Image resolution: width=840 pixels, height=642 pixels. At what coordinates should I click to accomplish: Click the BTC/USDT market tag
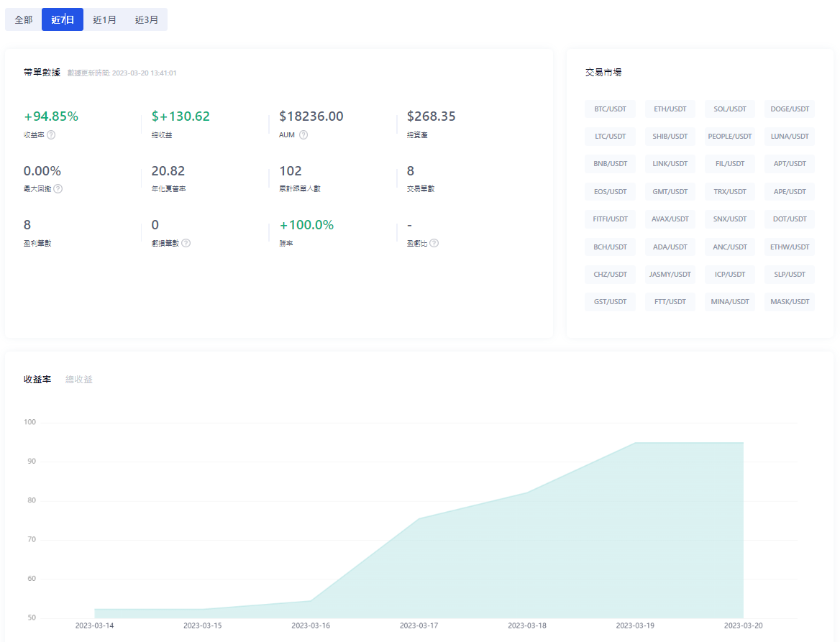[610, 109]
